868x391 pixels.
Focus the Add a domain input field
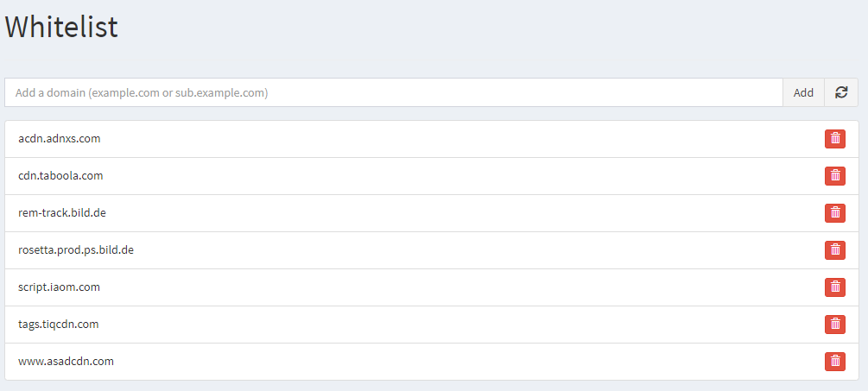(x=394, y=92)
